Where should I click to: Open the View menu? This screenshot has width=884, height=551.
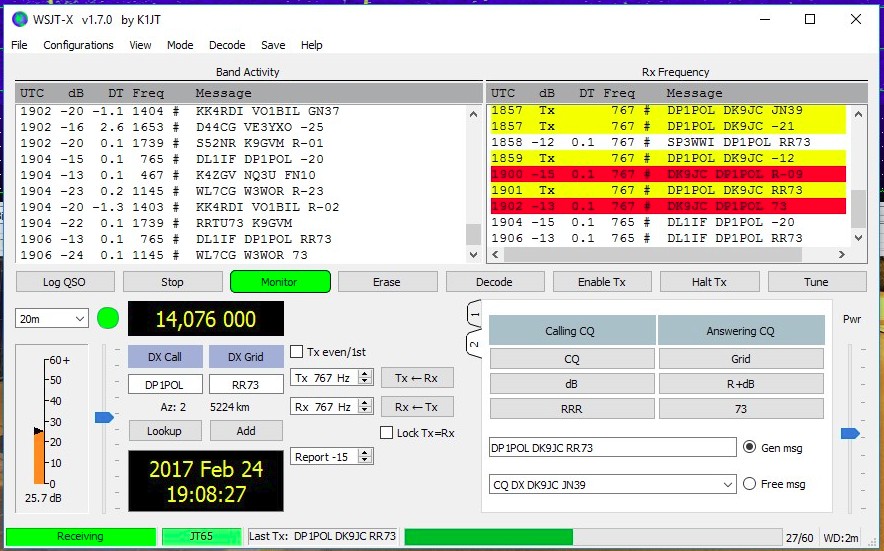140,45
